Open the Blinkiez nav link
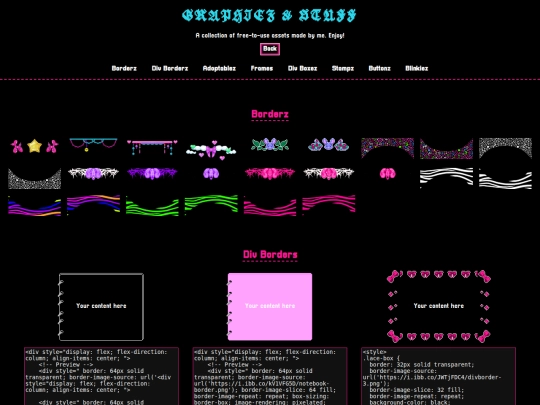 pyautogui.click(x=417, y=68)
